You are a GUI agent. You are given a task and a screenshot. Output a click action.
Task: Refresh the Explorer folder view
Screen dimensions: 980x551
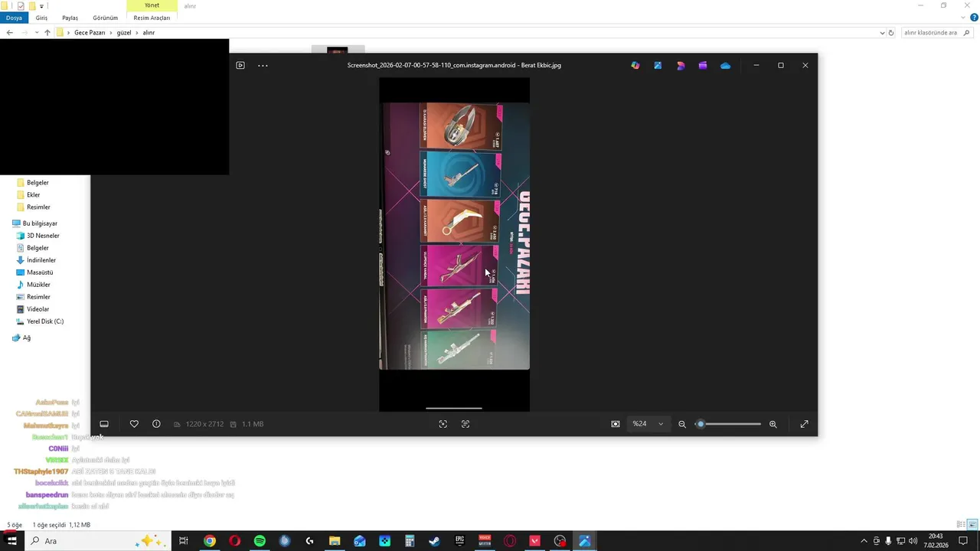[891, 33]
